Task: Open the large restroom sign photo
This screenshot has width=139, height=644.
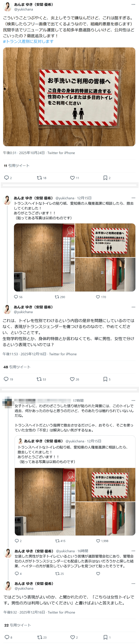Action: (69, 97)
